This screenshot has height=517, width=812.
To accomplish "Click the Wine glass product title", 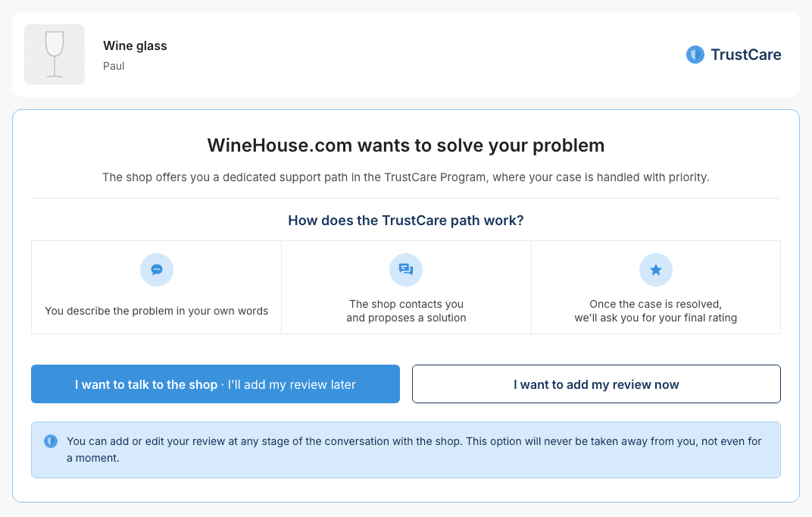I will pyautogui.click(x=135, y=45).
